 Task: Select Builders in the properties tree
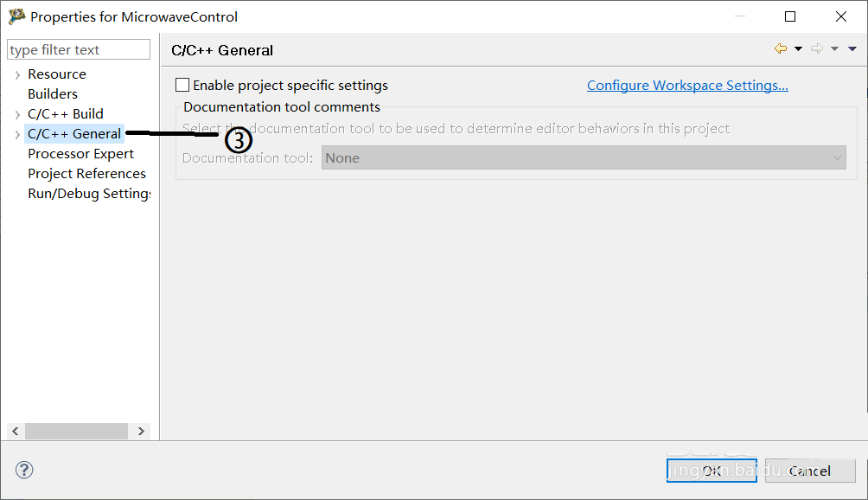pos(53,93)
